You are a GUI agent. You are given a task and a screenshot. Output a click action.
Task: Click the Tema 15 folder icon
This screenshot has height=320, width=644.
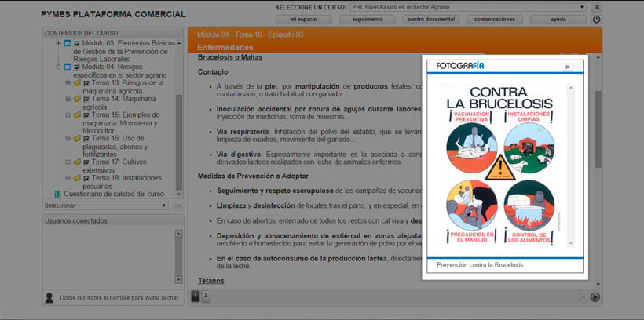pos(77,115)
